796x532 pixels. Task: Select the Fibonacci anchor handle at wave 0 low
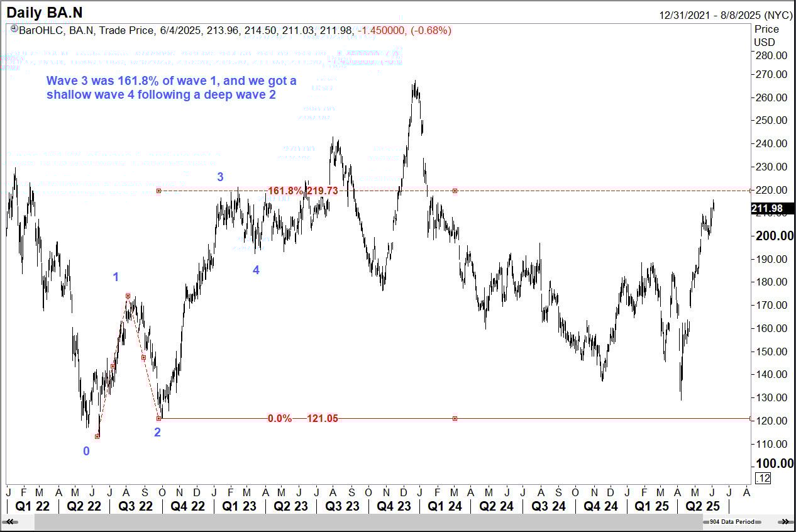(x=97, y=436)
